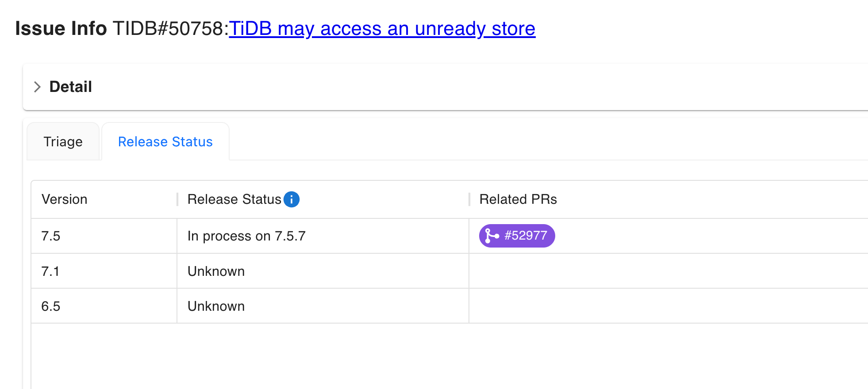
Task: Click In process on 7.5.7 status cell
Action: click(x=246, y=236)
